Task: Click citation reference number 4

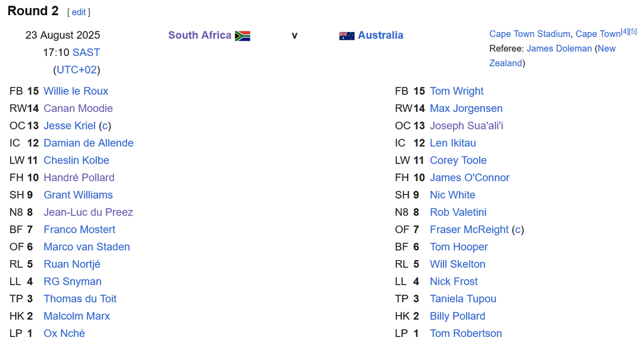Action: point(625,31)
